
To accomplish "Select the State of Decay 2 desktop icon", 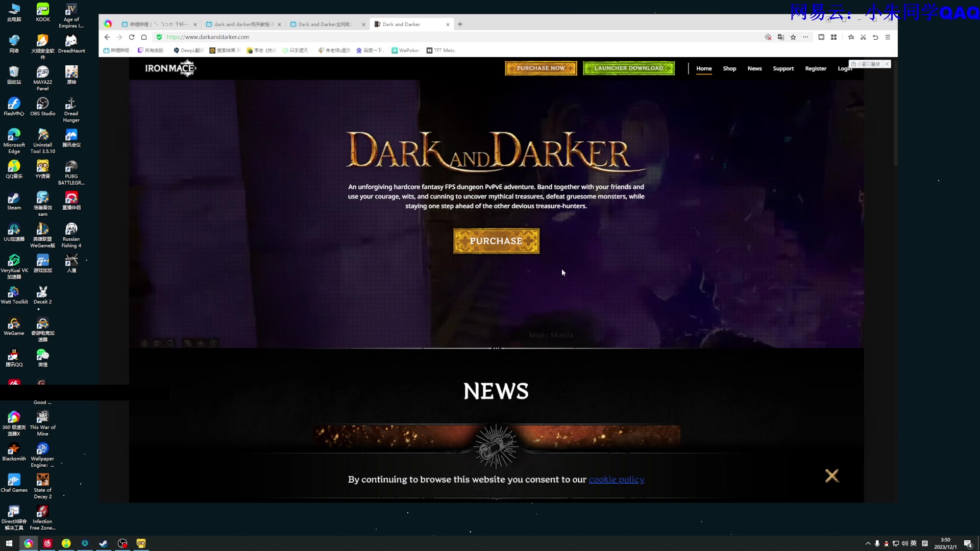I will (x=43, y=486).
